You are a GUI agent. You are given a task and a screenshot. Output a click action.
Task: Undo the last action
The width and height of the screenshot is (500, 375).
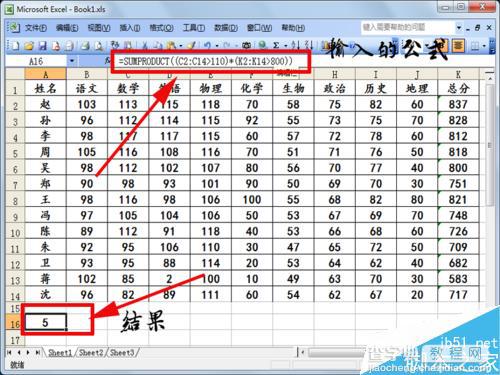coord(208,46)
